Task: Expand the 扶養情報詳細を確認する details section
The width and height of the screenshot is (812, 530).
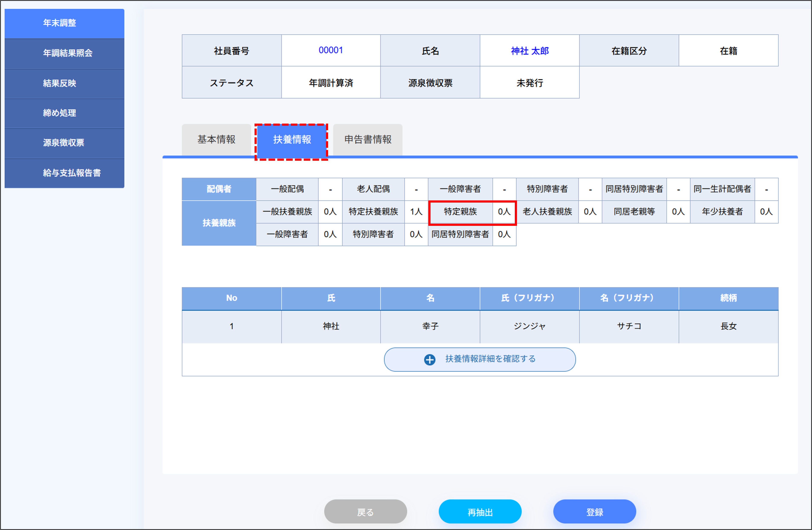Action: coord(480,359)
